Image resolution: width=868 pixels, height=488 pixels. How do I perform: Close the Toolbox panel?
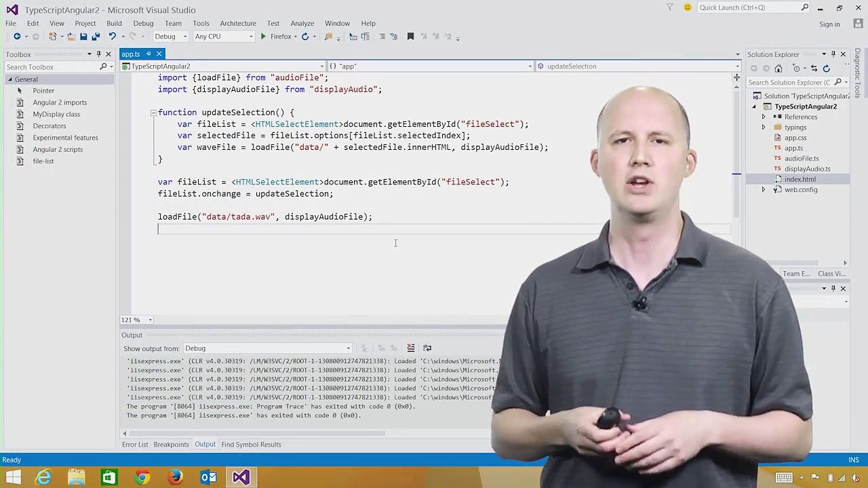[x=108, y=54]
